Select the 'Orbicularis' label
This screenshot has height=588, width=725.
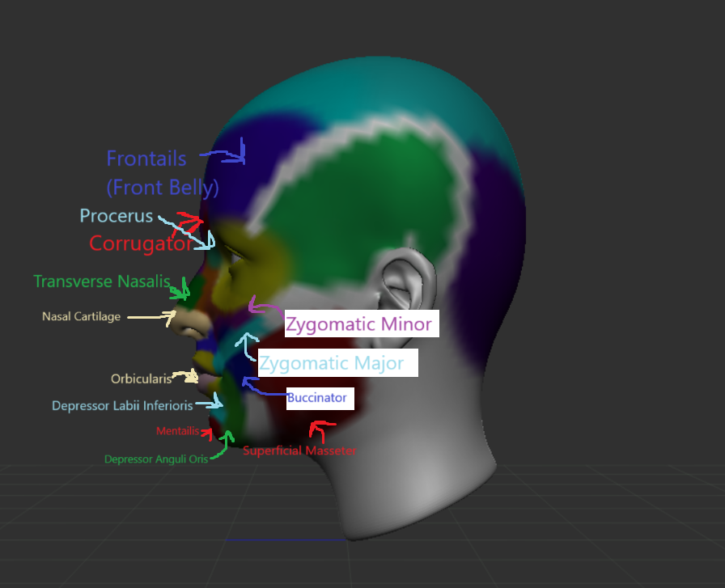(141, 379)
